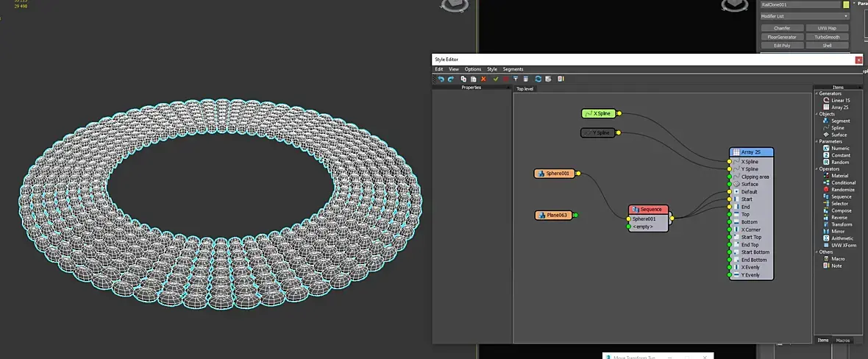Select the Conditional operator item
Viewport: 868px width, 359px height.
coord(839,183)
